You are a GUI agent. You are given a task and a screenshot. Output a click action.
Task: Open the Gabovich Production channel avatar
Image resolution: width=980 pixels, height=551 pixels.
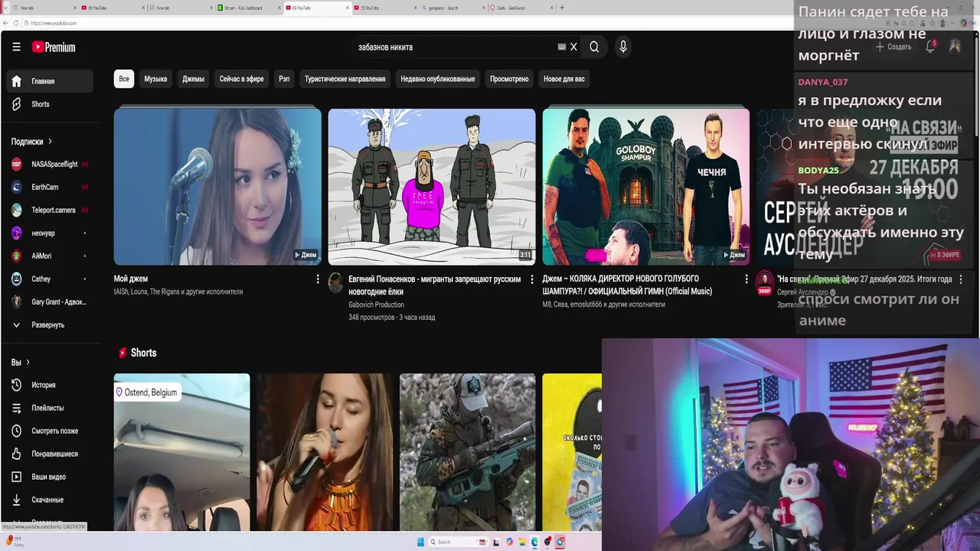(335, 282)
